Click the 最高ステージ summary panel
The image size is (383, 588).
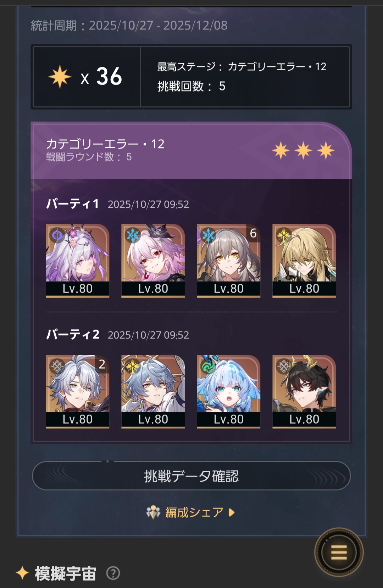pyautogui.click(x=245, y=76)
